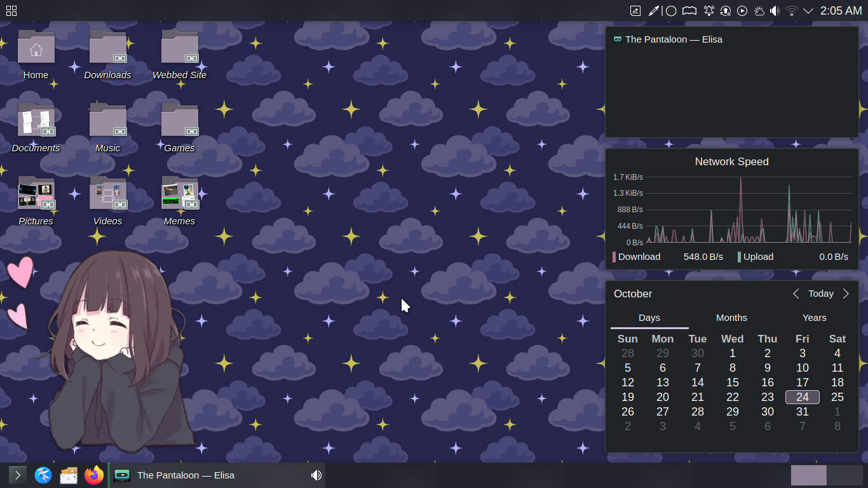
Task: Open the media player tray icon
Action: point(742,11)
